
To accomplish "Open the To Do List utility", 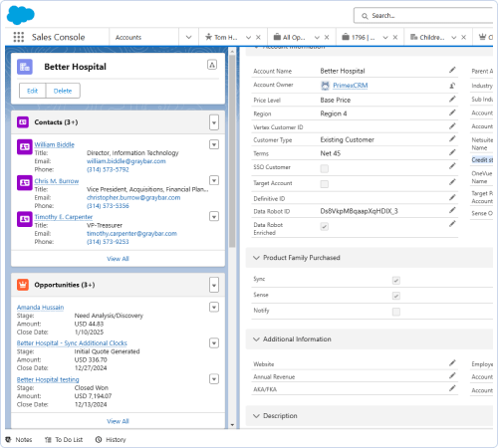I will (64, 440).
